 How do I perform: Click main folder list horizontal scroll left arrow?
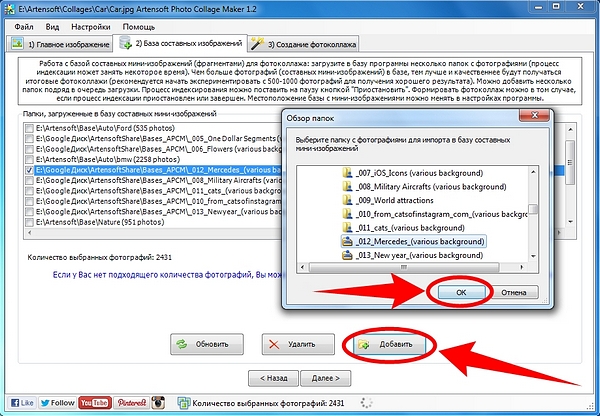[x=30, y=233]
